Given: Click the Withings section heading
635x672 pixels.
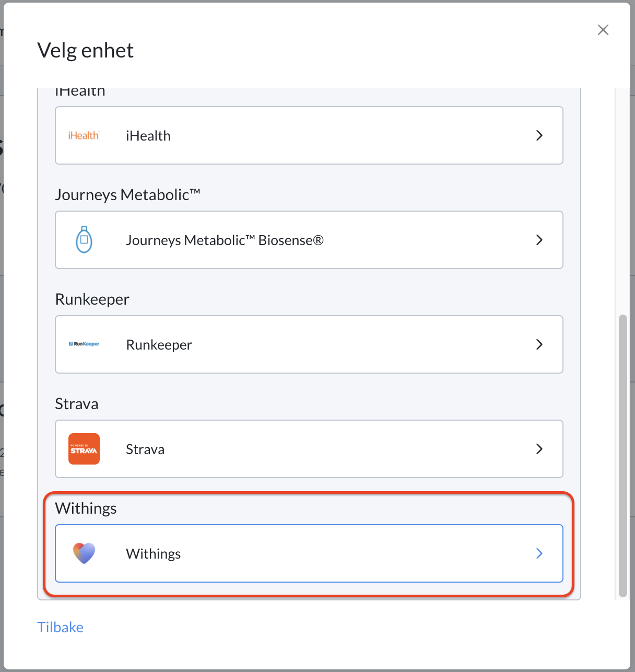Looking at the screenshot, I should pyautogui.click(x=86, y=508).
